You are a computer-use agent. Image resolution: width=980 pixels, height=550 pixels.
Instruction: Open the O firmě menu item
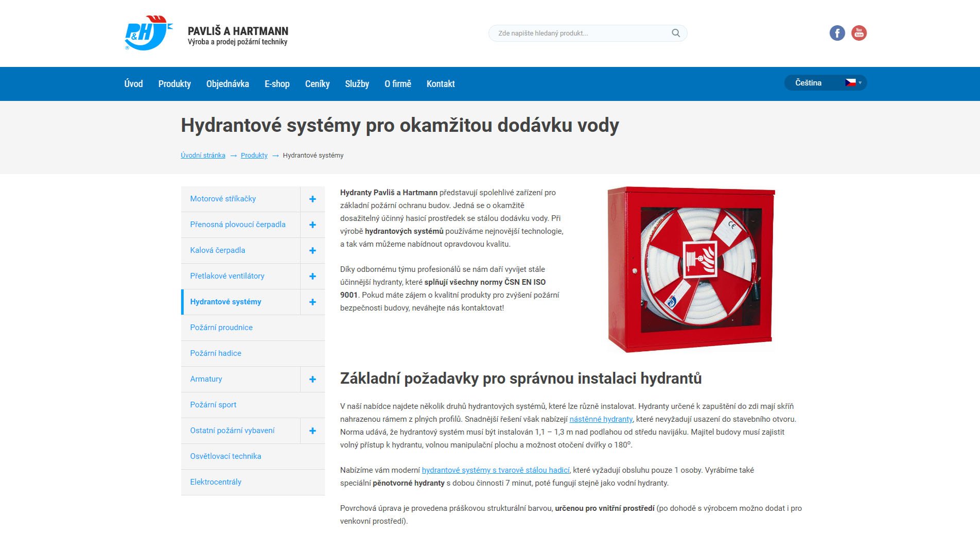pos(398,83)
